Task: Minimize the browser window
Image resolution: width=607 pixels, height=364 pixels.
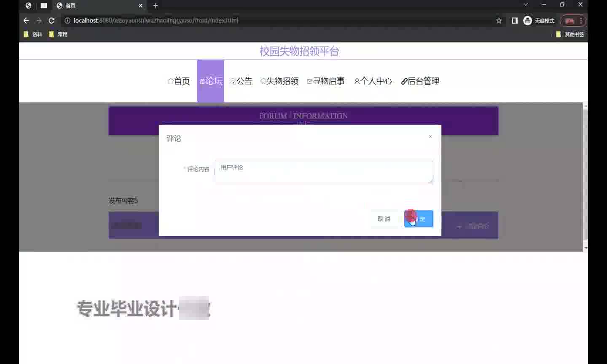Action: click(x=544, y=5)
